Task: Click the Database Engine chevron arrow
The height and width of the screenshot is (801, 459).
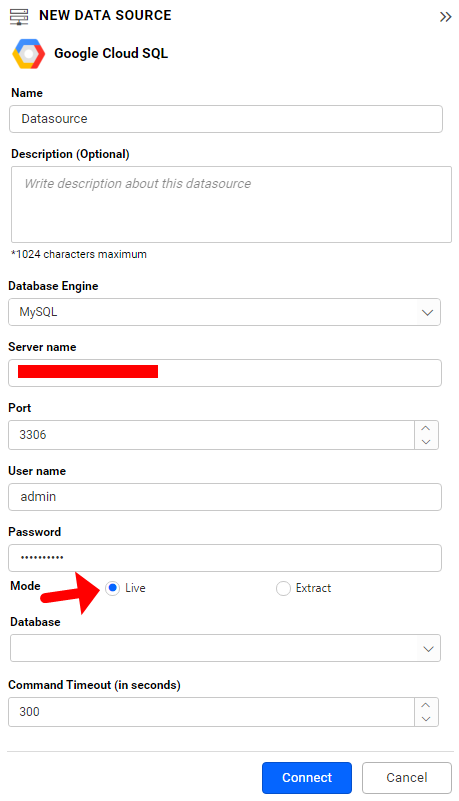Action: (x=427, y=312)
